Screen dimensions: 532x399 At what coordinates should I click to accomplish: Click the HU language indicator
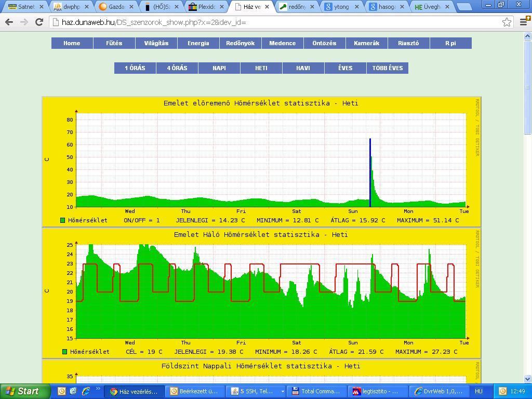(x=478, y=391)
